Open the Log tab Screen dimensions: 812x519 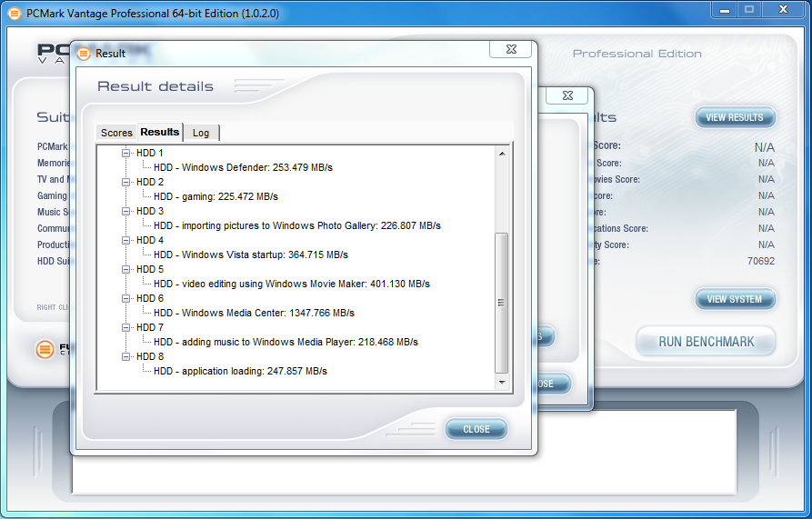coord(201,133)
